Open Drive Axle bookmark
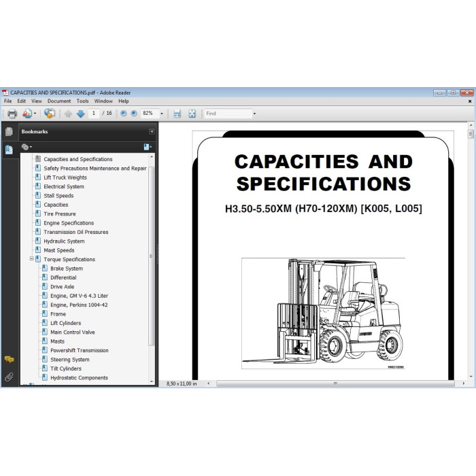The image size is (476, 476). [63, 286]
